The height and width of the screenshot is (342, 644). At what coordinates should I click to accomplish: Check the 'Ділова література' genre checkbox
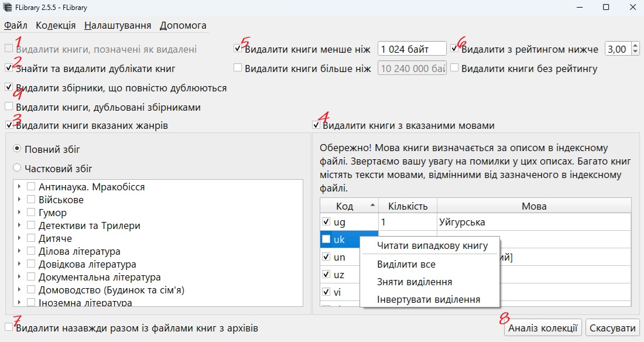31,251
